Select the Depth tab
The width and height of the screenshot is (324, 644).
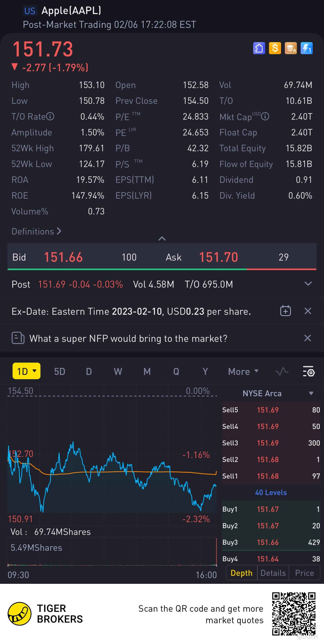tap(242, 573)
